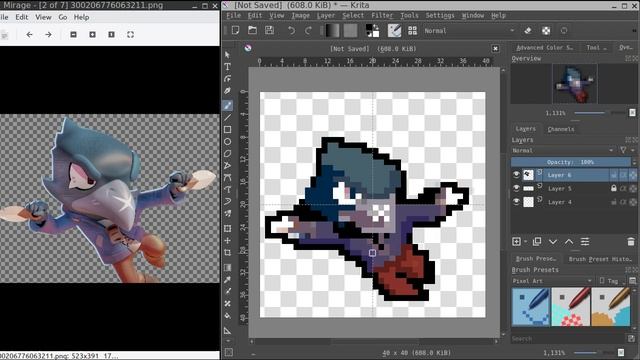This screenshot has width=640, height=360.
Task: Select the red pixel art brush preset
Action: click(570, 307)
